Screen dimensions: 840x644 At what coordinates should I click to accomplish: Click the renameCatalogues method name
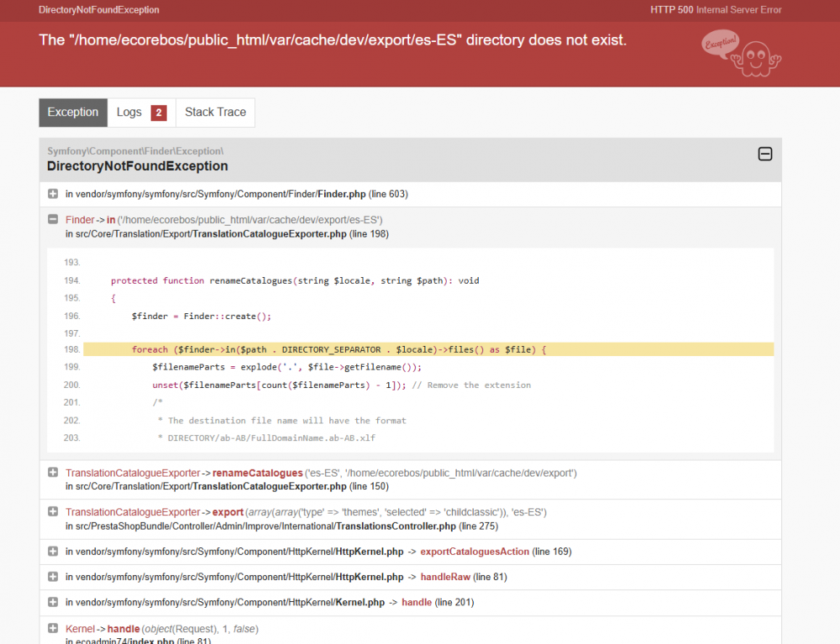(x=258, y=474)
